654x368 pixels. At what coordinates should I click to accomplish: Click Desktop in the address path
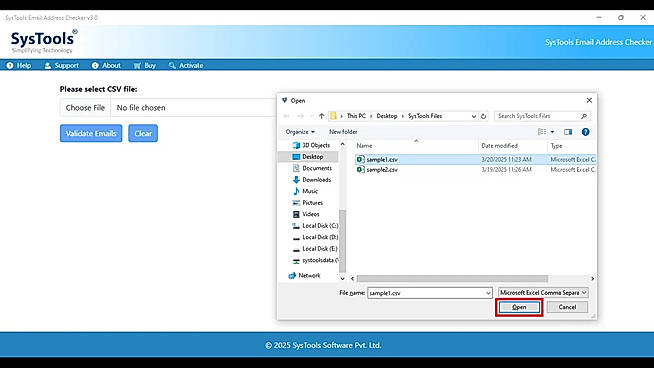point(387,116)
